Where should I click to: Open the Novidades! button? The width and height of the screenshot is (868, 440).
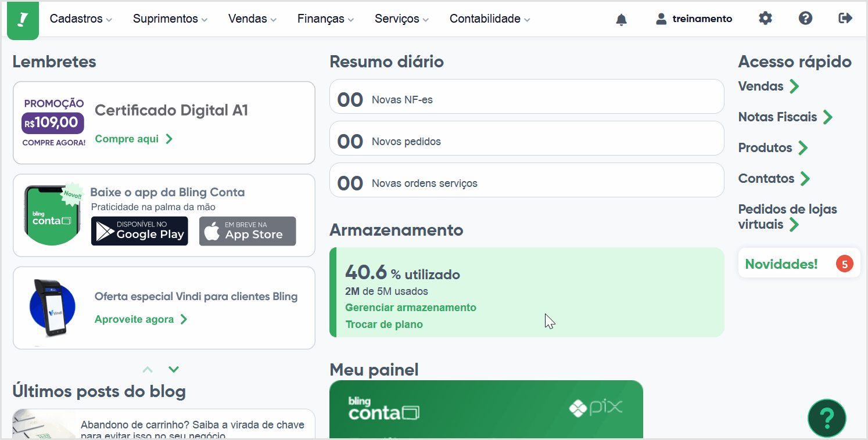(x=799, y=264)
